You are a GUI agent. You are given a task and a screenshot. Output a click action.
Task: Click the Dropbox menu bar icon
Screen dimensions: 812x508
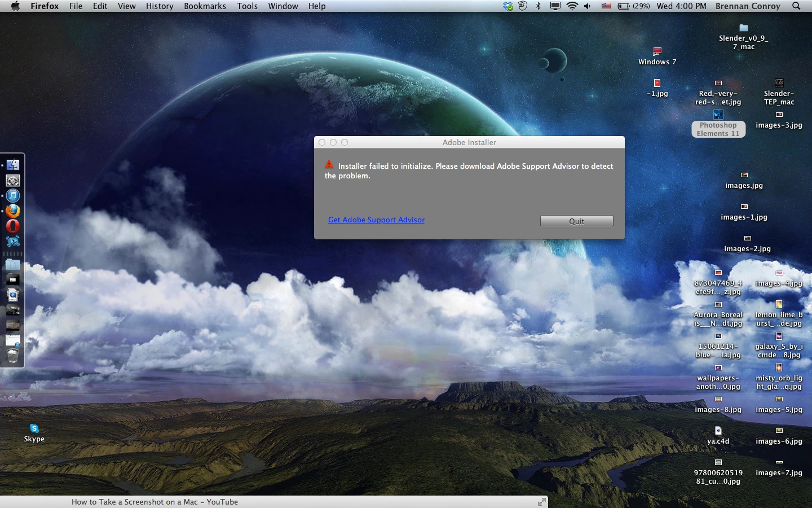pyautogui.click(x=508, y=6)
